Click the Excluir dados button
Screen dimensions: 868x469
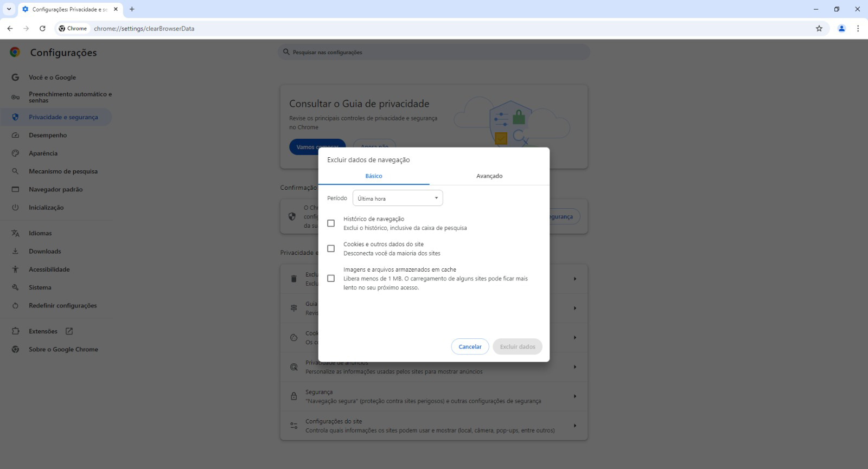pos(518,346)
